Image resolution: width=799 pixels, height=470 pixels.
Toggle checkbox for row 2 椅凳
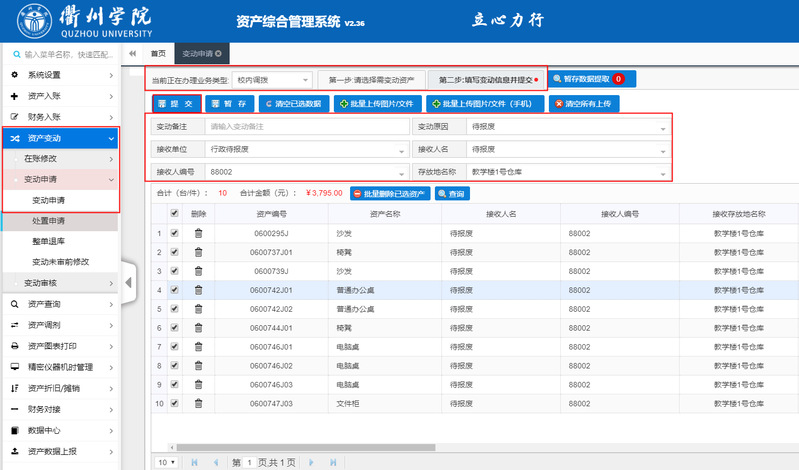(174, 252)
